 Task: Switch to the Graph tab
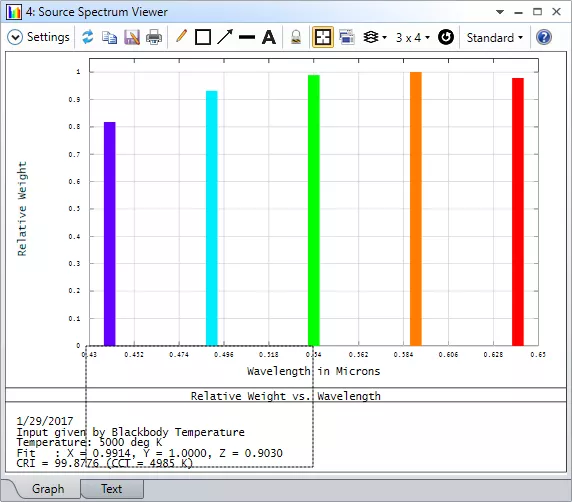point(48,489)
